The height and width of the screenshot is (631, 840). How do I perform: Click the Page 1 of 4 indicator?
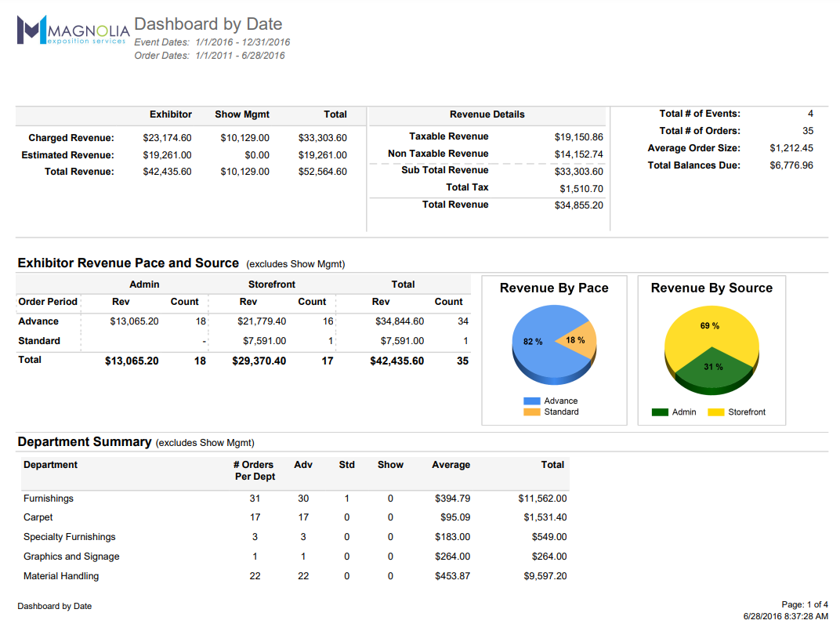pyautogui.click(x=805, y=604)
